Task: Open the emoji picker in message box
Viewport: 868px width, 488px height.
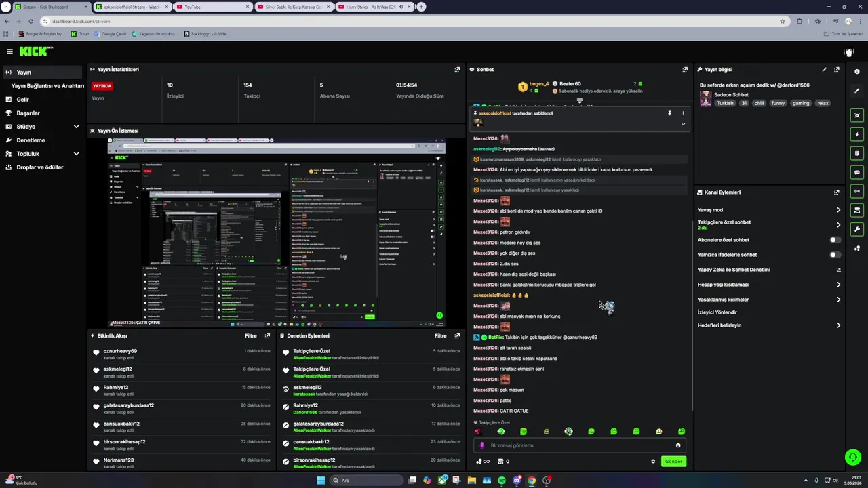Action: [x=678, y=445]
